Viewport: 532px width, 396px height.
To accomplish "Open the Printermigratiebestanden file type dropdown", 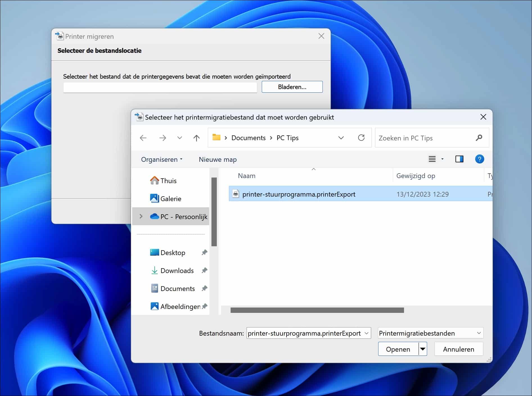I will 478,333.
